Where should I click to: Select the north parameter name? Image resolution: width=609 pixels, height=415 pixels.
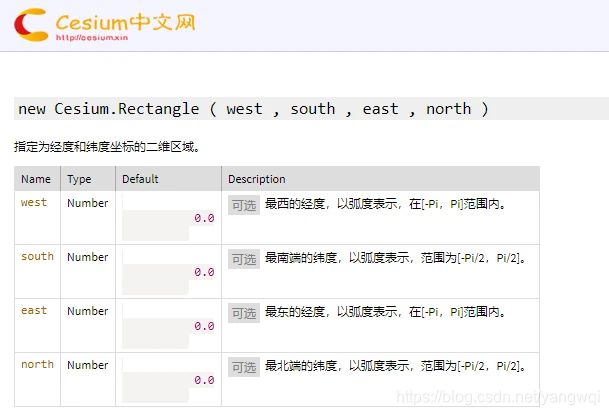pyautogui.click(x=37, y=364)
